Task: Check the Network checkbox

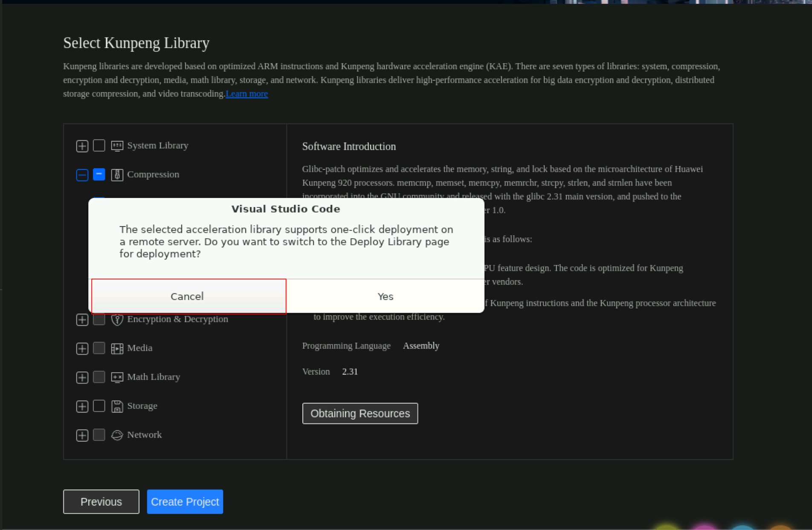Action: (x=99, y=435)
